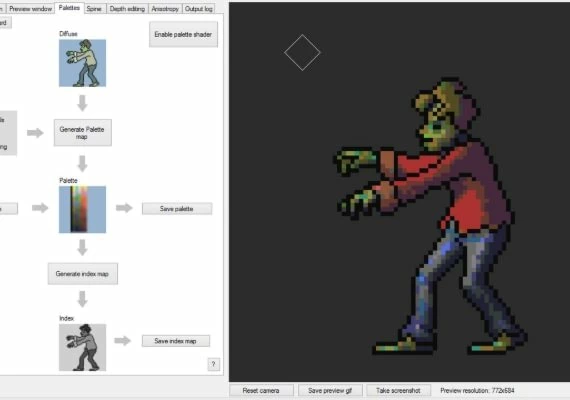Enable palette shader button

(184, 34)
